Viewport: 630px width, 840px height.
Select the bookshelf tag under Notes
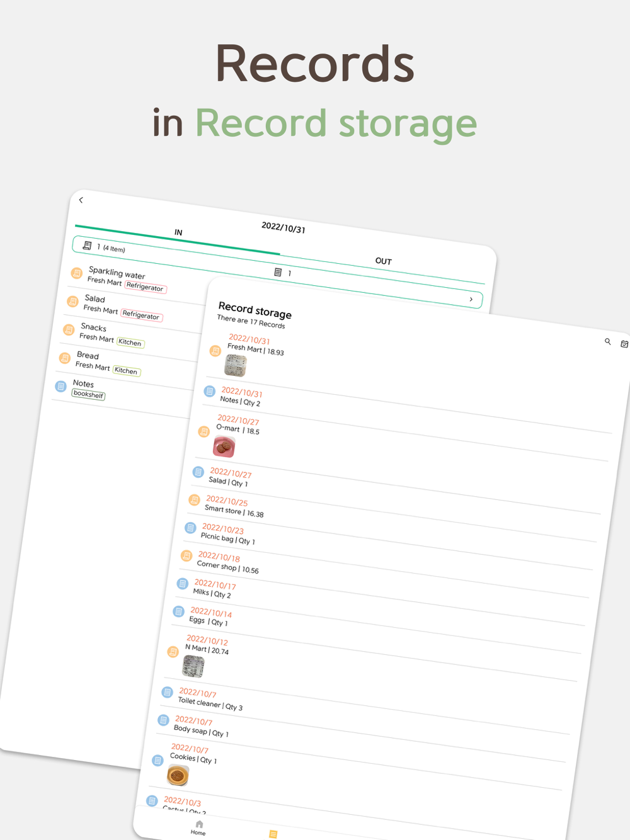(88, 394)
